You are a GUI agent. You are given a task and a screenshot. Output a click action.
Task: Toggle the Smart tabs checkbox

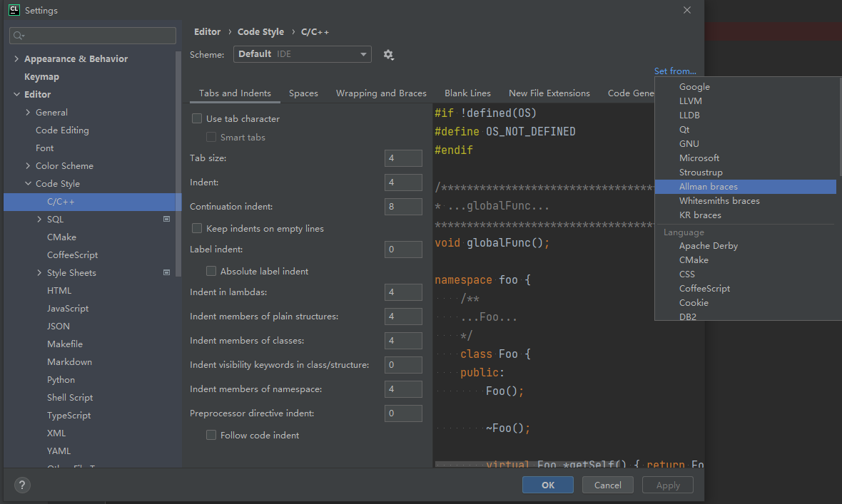211,138
